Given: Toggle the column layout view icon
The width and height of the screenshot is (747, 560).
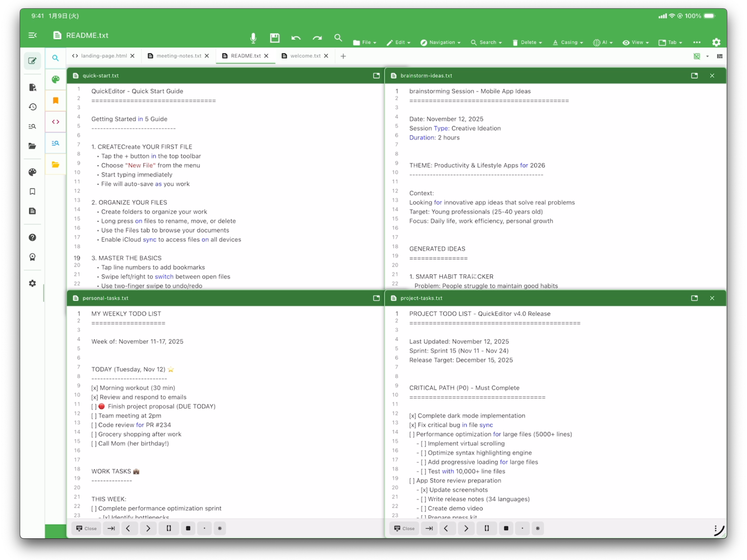Looking at the screenshot, I should [x=719, y=56].
